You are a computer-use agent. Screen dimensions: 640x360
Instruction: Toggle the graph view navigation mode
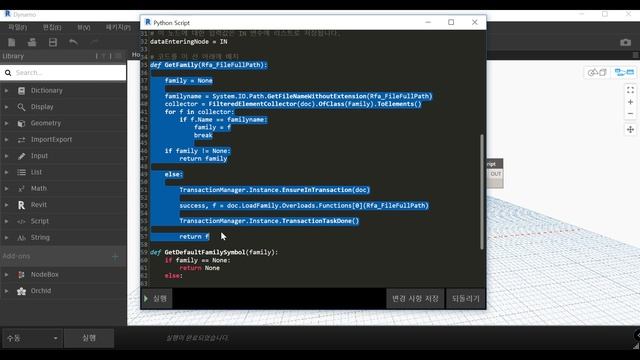pos(624,72)
